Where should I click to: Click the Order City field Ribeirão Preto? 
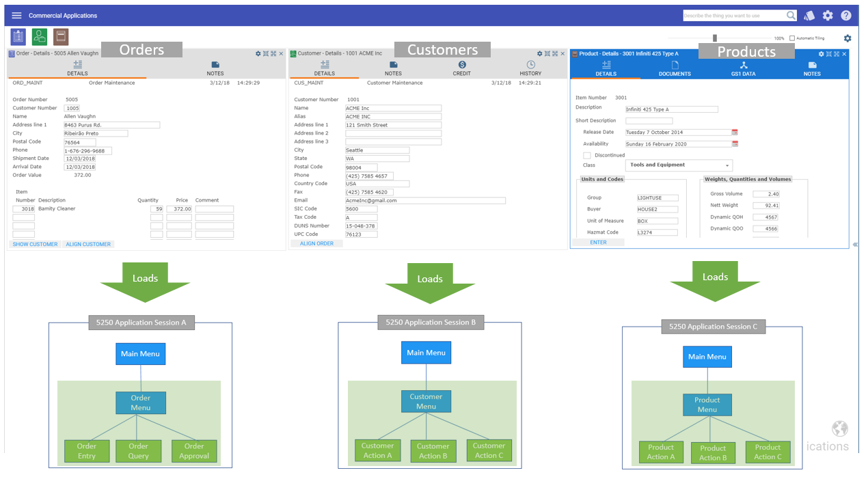pos(96,133)
